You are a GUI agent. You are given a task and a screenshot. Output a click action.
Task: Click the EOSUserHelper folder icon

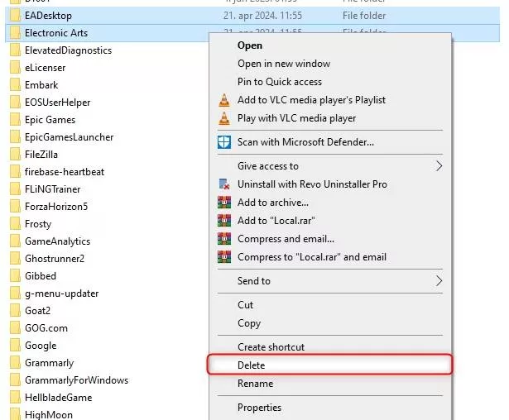[15, 103]
